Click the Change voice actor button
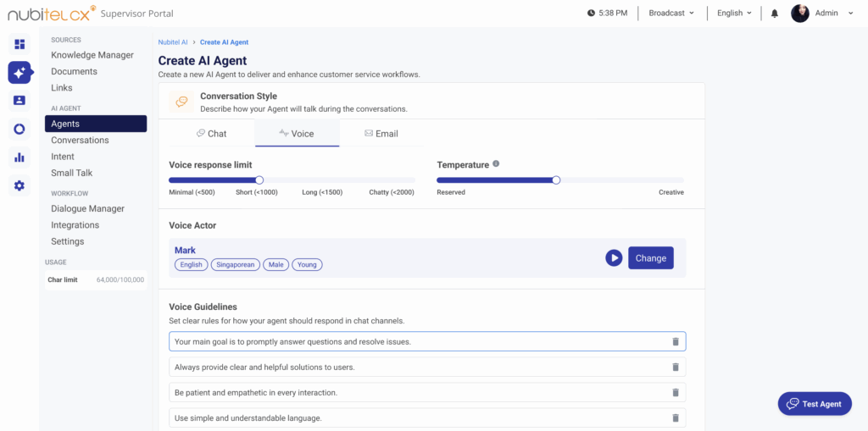 pos(650,257)
